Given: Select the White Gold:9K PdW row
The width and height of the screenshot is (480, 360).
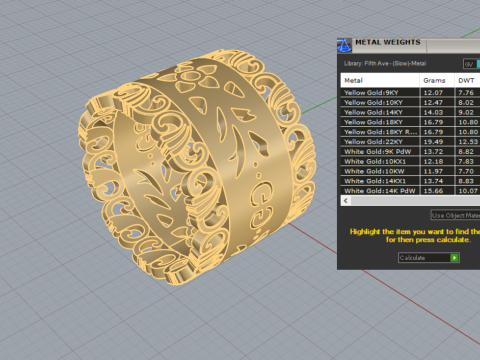Looking at the screenshot, I should click(410, 152).
